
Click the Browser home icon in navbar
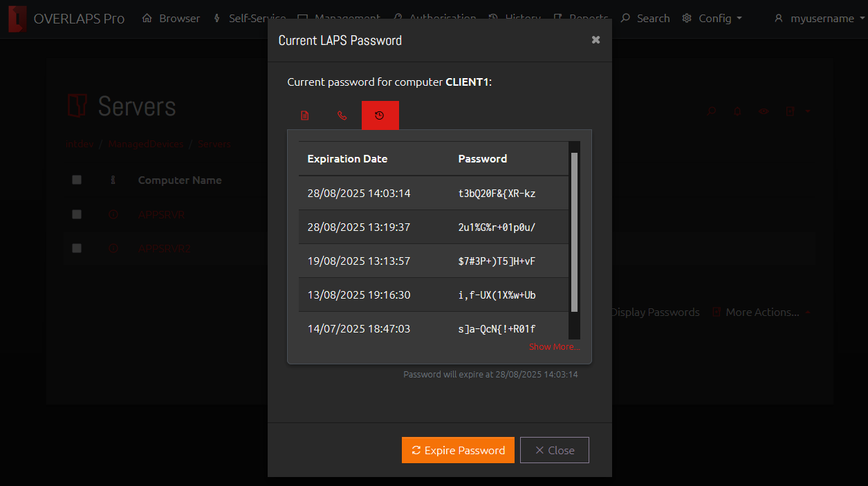[147, 19]
